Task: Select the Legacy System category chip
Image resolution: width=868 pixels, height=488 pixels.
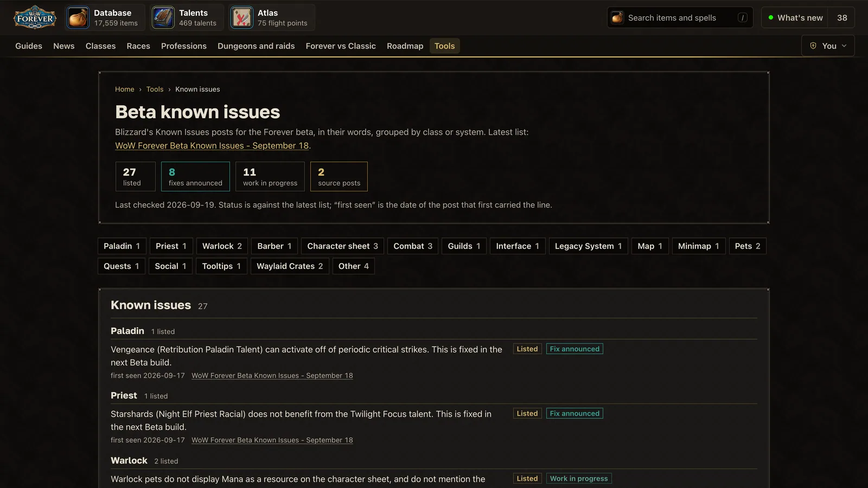Action: coord(588,246)
